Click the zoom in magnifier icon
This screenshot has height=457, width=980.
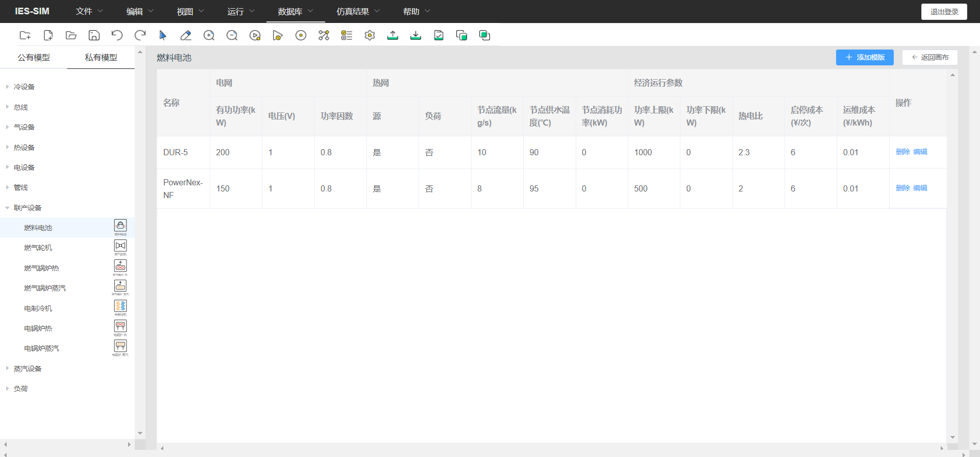click(x=209, y=35)
